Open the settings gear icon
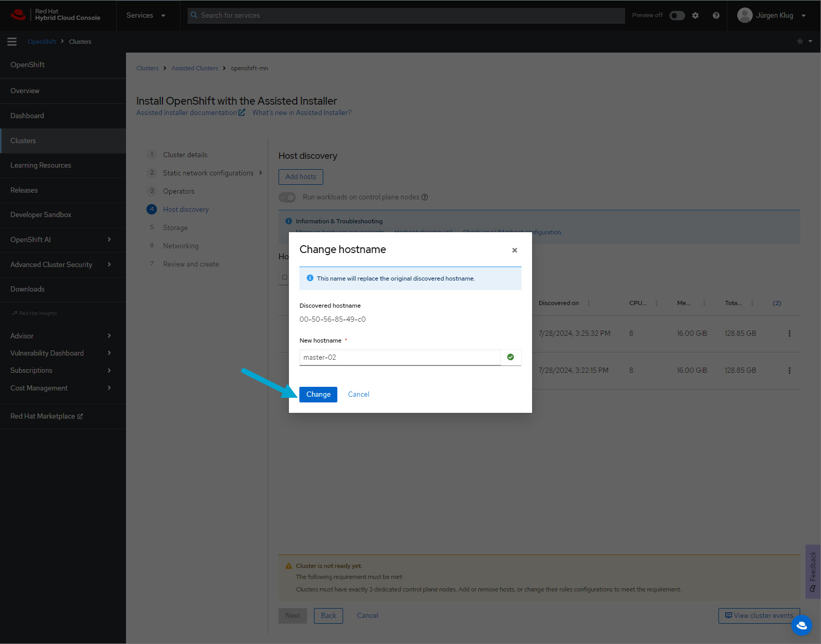 point(695,16)
